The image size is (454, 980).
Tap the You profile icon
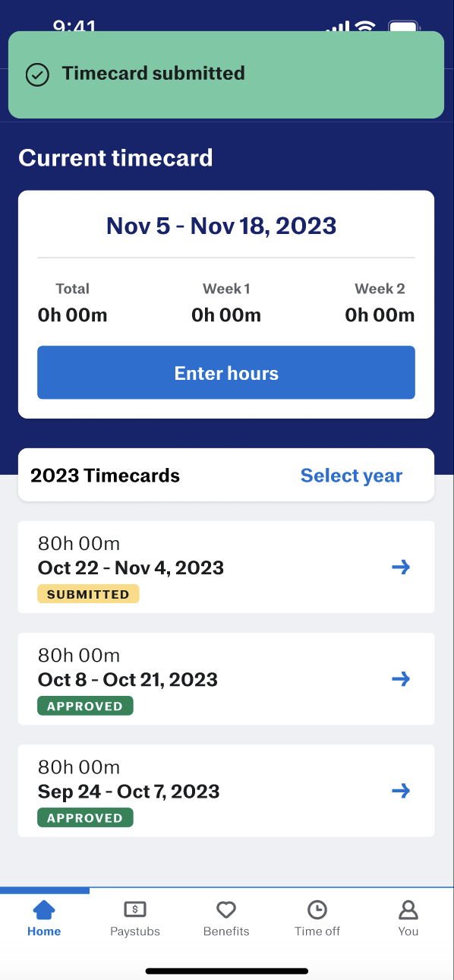point(408,909)
